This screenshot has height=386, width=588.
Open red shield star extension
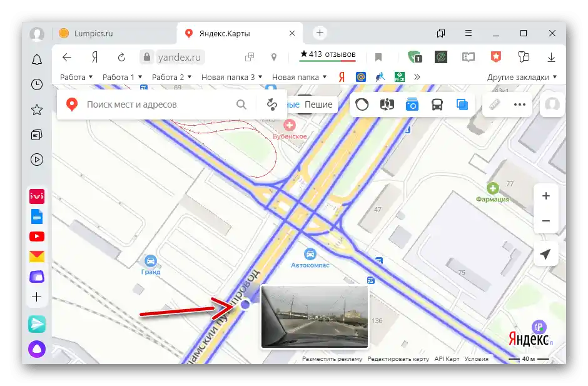click(496, 57)
